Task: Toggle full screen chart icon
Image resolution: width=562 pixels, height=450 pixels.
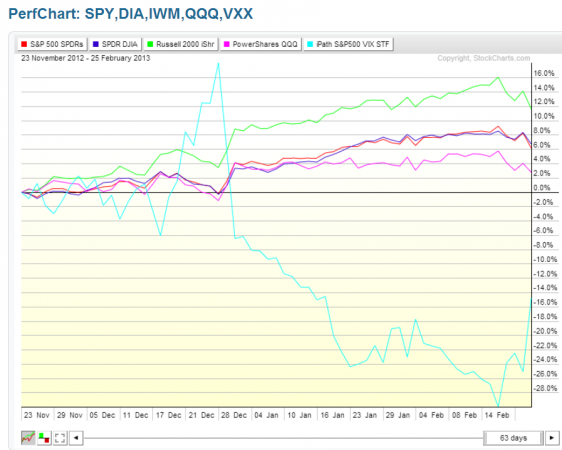Action: [x=60, y=438]
